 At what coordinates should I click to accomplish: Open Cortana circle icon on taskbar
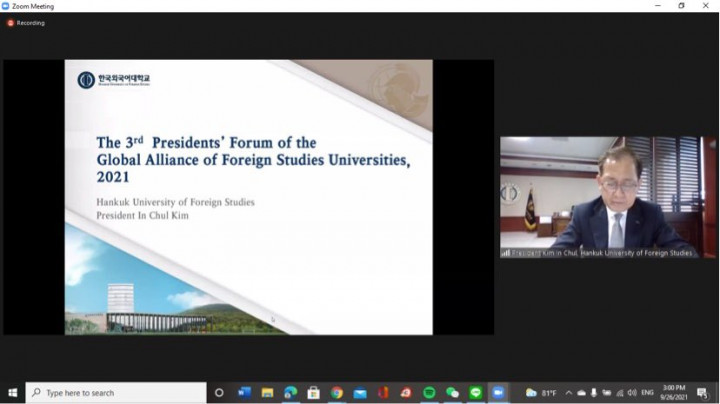(219, 393)
